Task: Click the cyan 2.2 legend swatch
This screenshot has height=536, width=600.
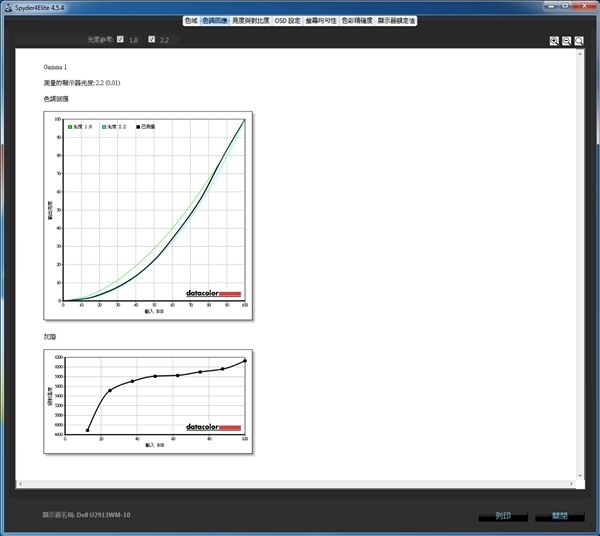Action: coord(104,127)
